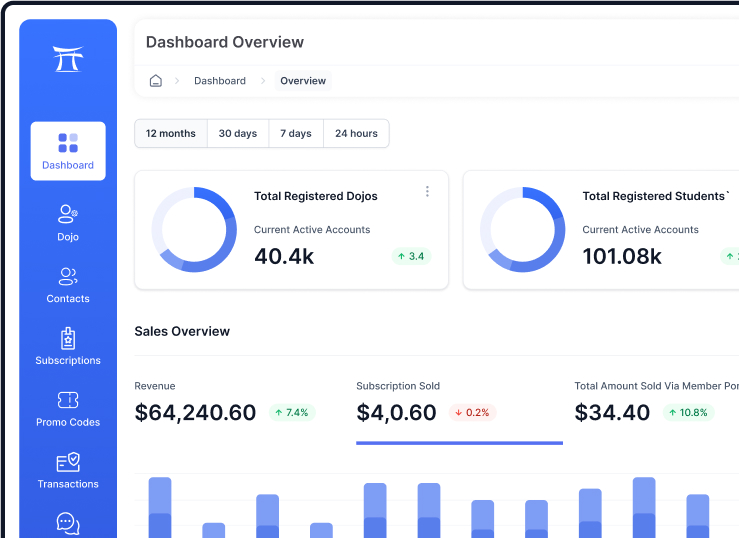Open three-dot menu on Registered Dojos card
This screenshot has height=538, width=739.
tap(427, 192)
